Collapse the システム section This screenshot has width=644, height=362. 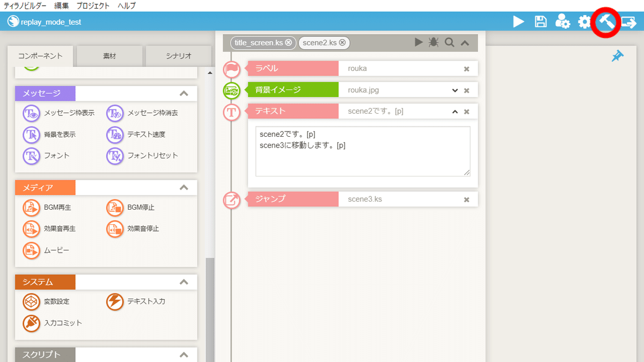point(184,282)
